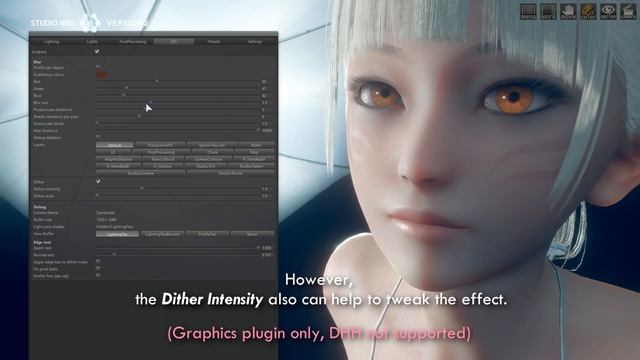Click the Depth test slider handle

coord(258,247)
